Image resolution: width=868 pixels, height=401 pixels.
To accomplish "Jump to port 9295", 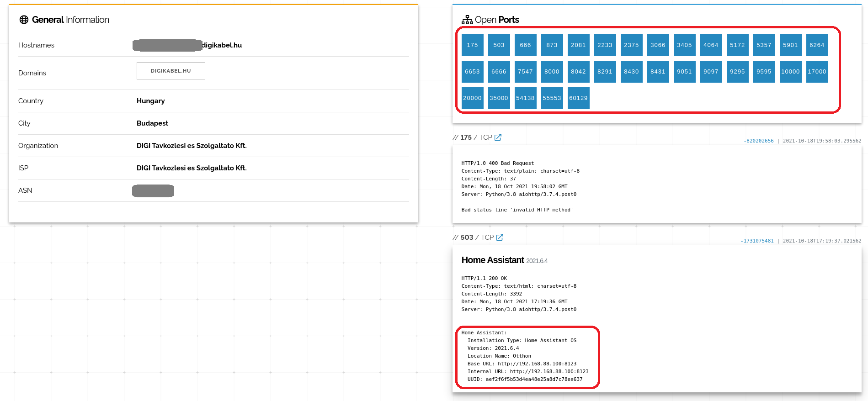I will 738,72.
